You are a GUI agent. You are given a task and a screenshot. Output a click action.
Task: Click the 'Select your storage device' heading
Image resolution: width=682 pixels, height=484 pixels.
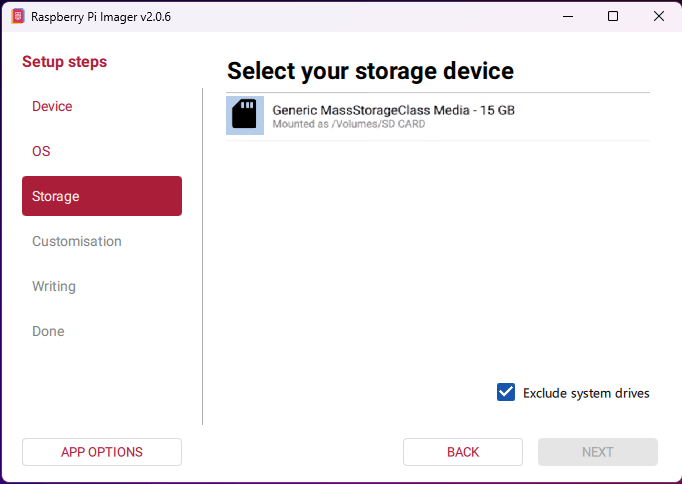[x=370, y=71]
